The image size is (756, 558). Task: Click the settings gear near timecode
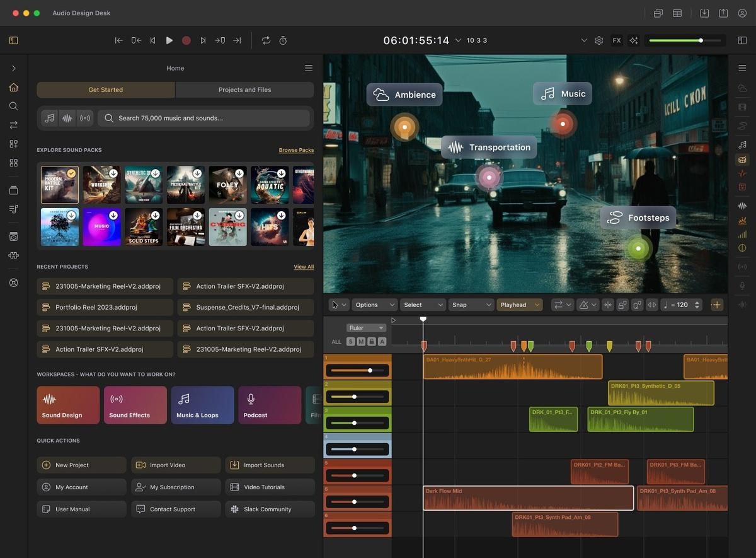(x=598, y=40)
